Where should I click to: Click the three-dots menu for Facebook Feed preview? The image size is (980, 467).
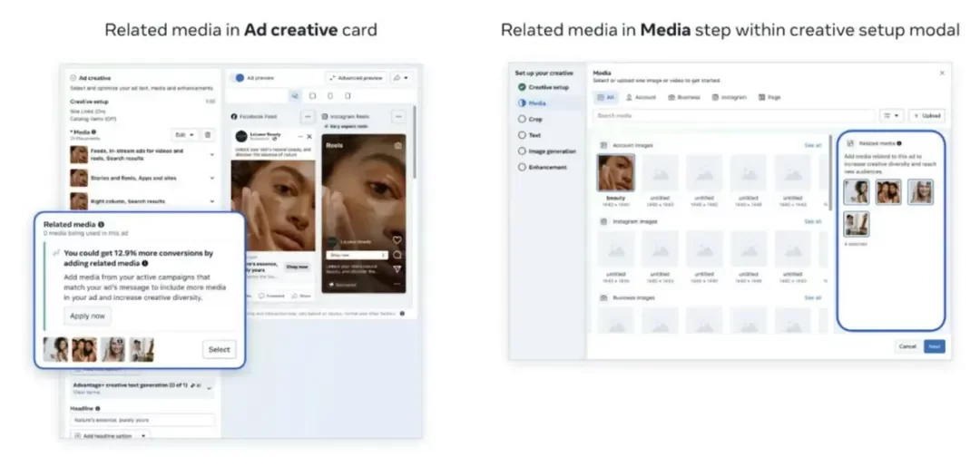click(308, 116)
